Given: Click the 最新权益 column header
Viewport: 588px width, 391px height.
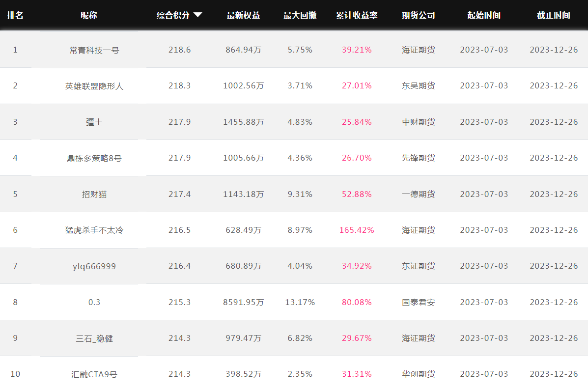Looking at the screenshot, I should click(x=243, y=15).
